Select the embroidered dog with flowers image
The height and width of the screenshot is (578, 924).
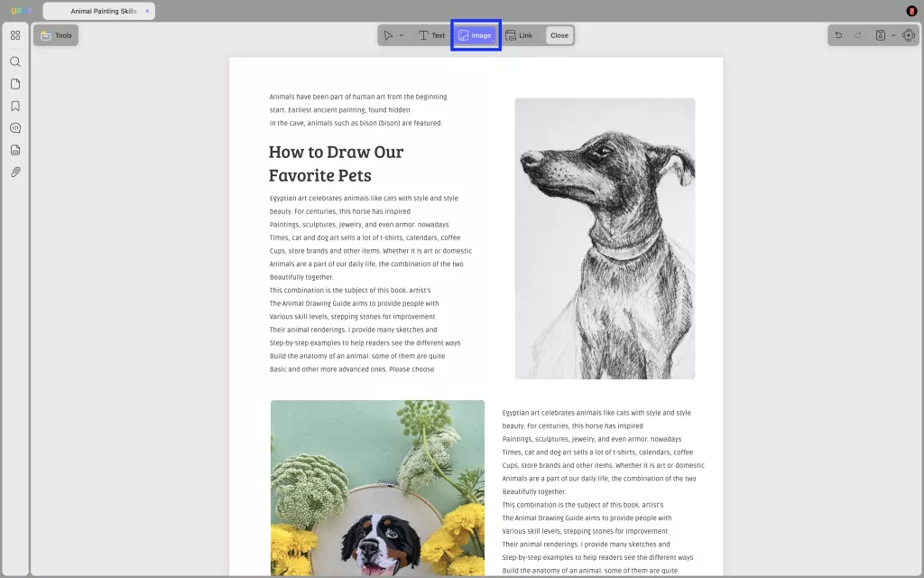click(377, 489)
